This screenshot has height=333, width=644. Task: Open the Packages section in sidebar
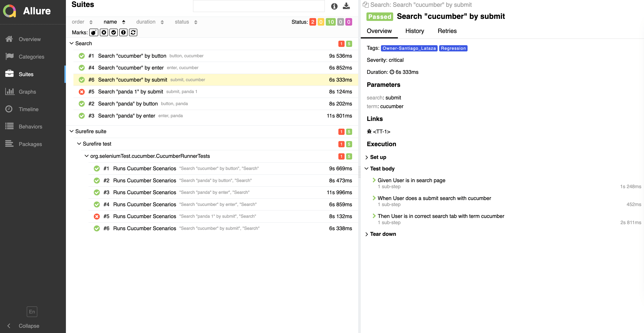30,144
